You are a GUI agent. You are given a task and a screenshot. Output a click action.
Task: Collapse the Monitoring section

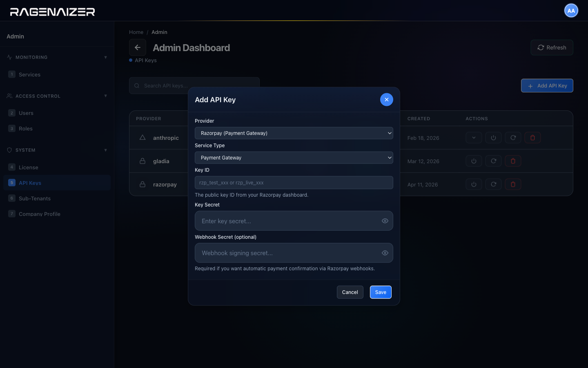[105, 57]
